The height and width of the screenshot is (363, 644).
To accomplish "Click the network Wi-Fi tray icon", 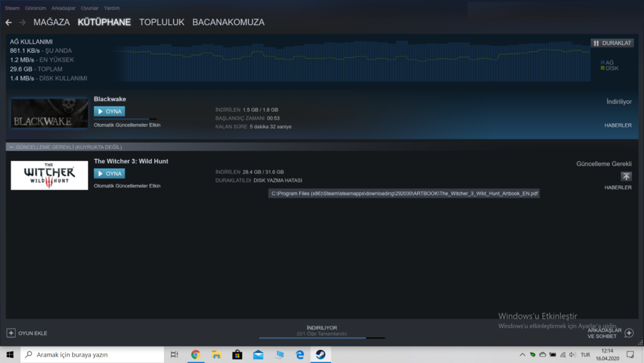I will (562, 355).
